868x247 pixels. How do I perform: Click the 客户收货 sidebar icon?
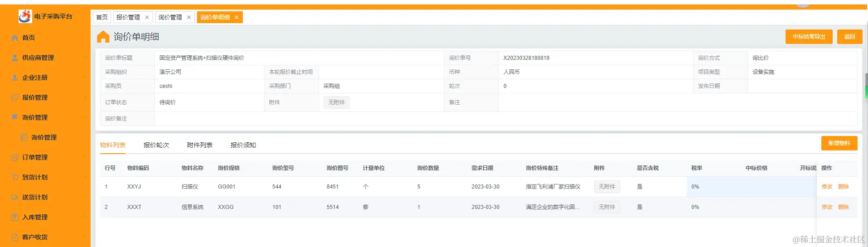(15, 237)
